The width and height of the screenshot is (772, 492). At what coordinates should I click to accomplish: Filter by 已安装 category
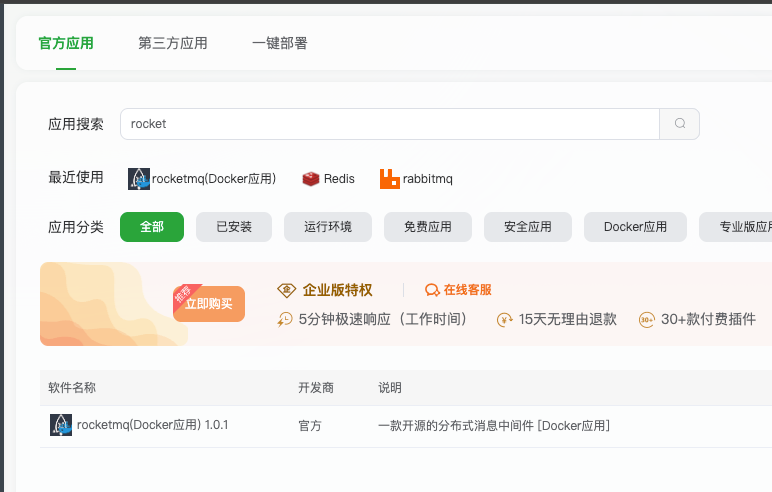[x=232, y=227]
